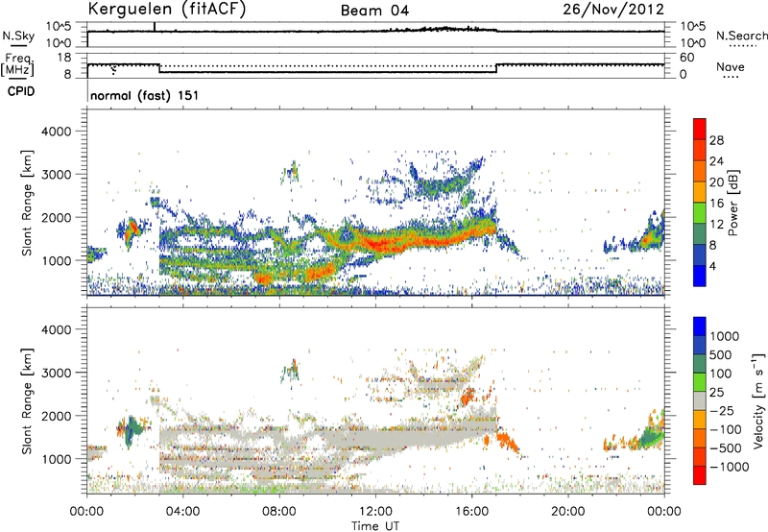Click the "18" frequency tick value
This screenshot has width=768, height=532.
coord(64,58)
